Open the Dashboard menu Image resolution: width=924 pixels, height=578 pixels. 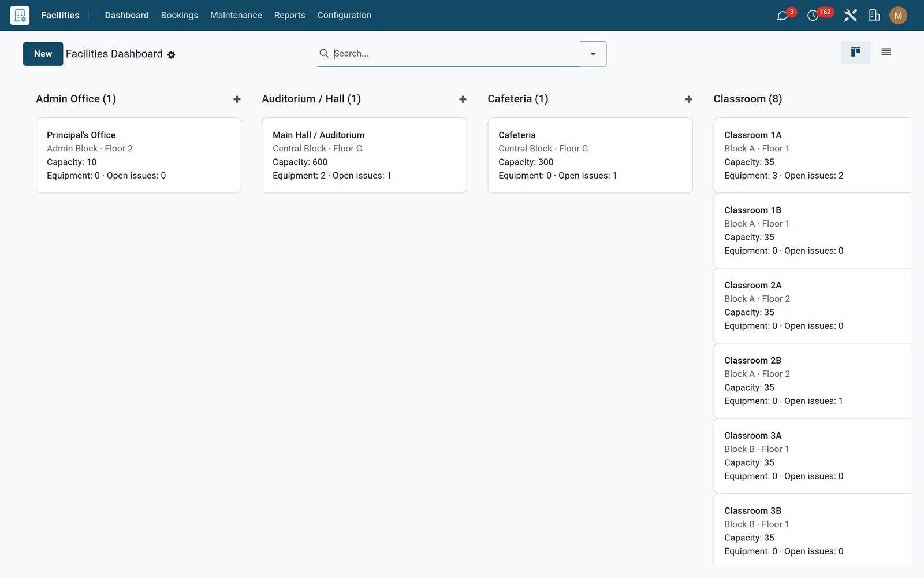126,15
